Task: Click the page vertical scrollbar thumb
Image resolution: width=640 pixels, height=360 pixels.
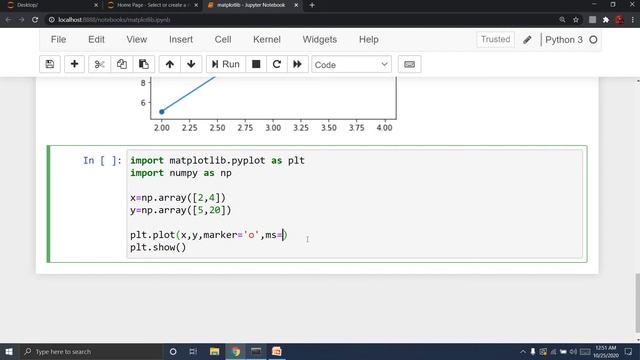Action: pyautogui.click(x=637, y=303)
